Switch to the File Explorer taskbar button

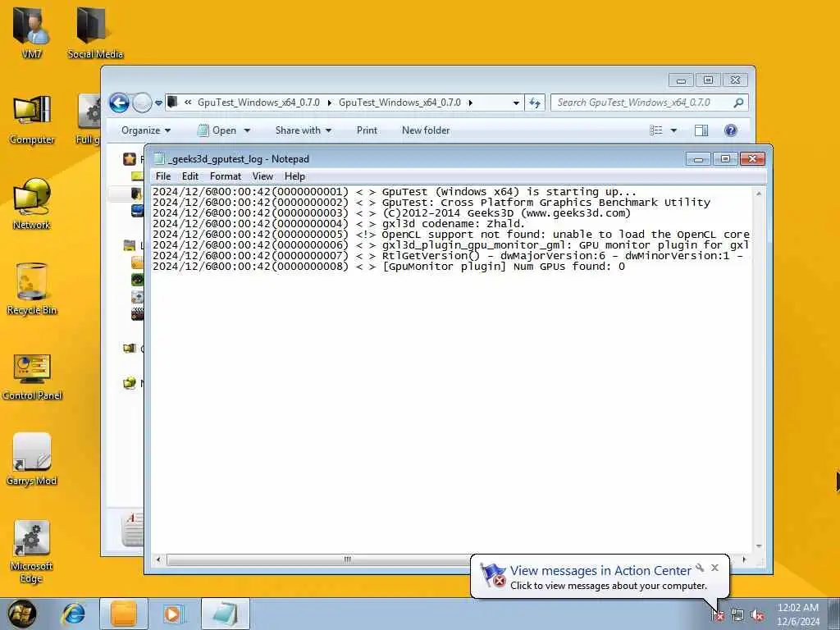point(124,614)
